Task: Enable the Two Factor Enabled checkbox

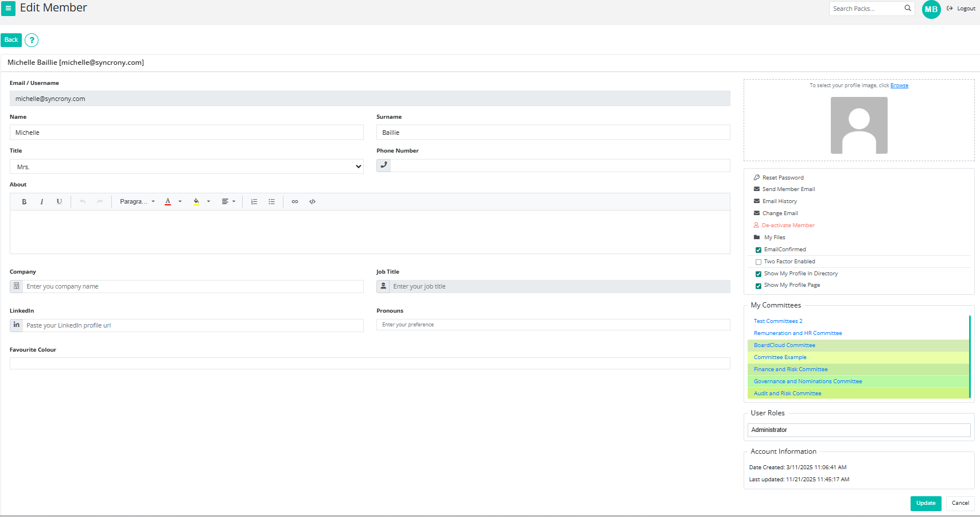Action: pos(759,262)
